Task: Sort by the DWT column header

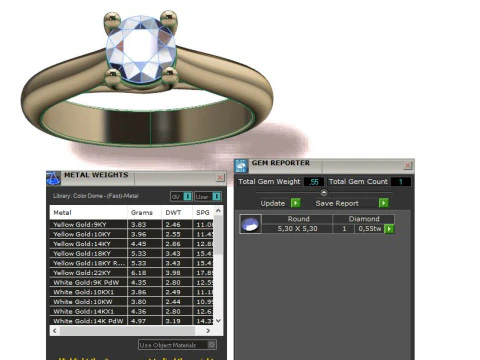Action: (177, 212)
